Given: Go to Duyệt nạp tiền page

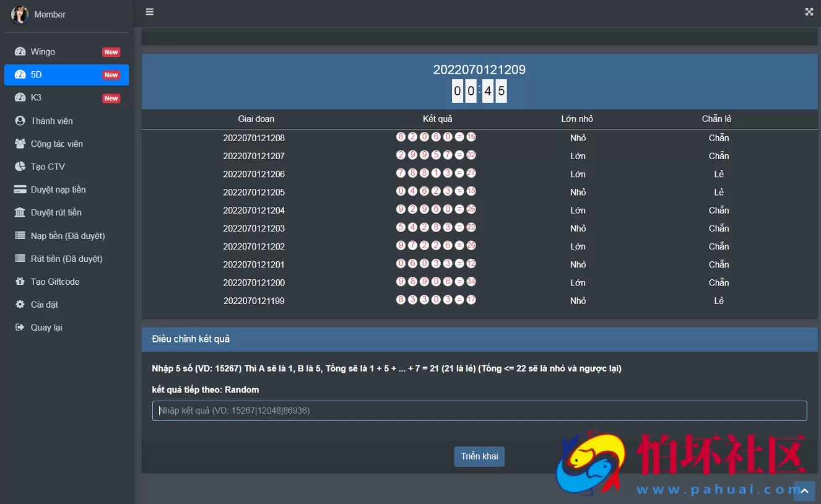Looking at the screenshot, I should [x=58, y=189].
